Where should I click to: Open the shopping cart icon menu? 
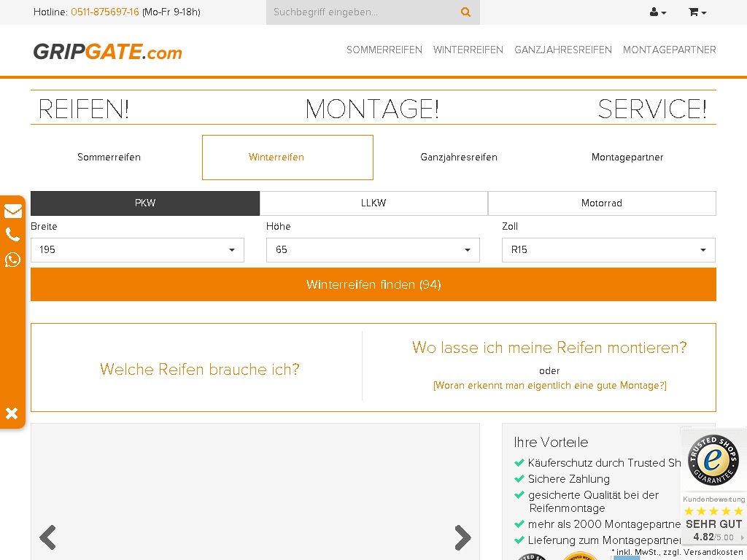tap(697, 12)
